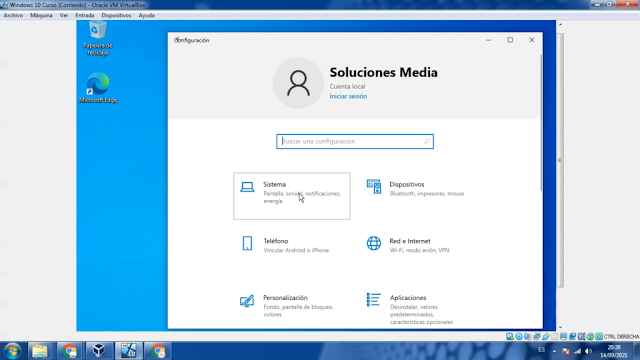The width and height of the screenshot is (640, 360).
Task: Click the Cuenta local text
Action: pos(347,87)
